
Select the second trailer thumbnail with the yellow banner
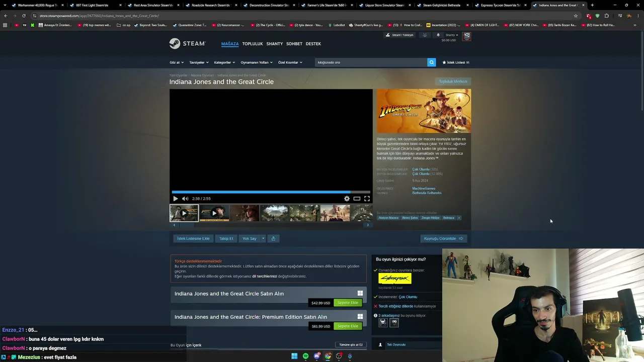coord(214,213)
